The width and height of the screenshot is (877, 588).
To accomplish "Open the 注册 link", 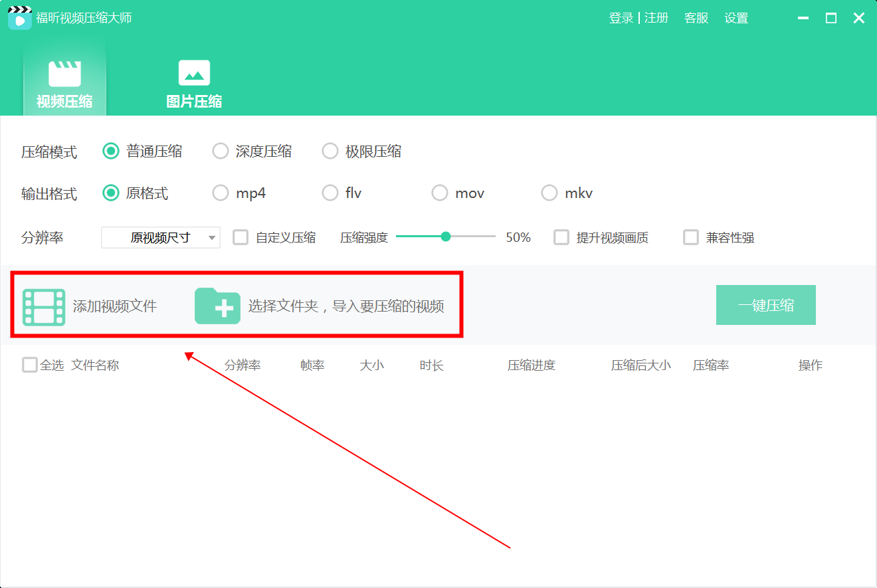I will pos(656,18).
